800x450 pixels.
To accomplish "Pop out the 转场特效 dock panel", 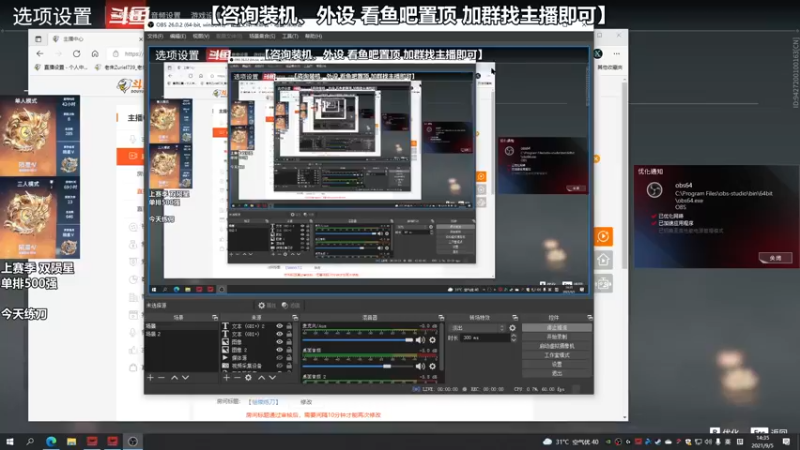I will pos(515,317).
